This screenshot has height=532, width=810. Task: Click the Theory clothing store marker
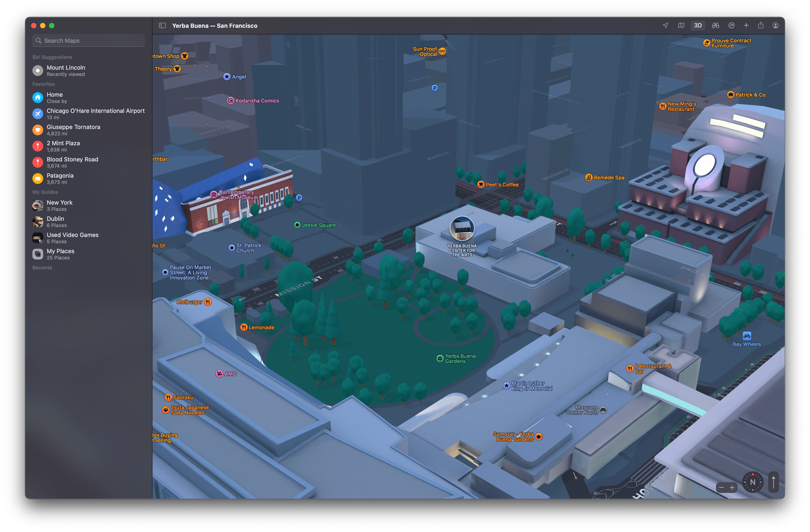178,69
